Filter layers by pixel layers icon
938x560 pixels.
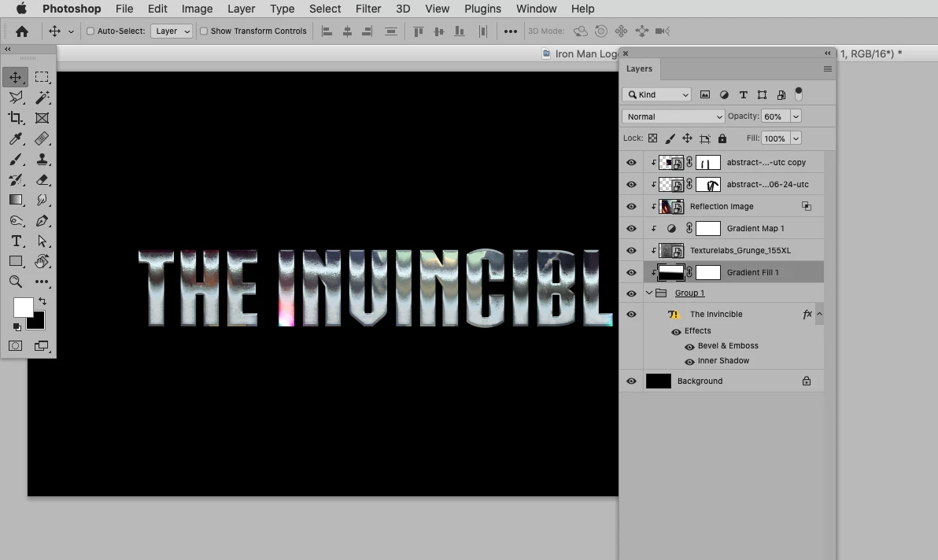[705, 94]
